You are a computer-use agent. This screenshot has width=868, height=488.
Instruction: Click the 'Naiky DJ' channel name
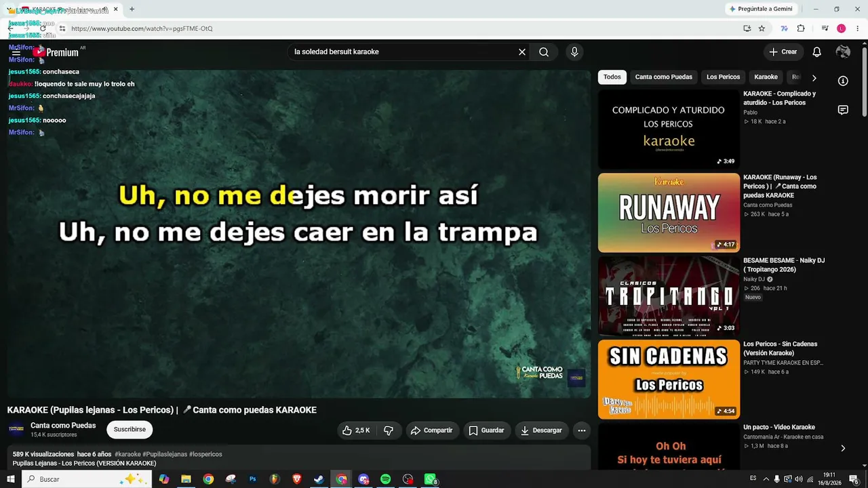[753, 279]
